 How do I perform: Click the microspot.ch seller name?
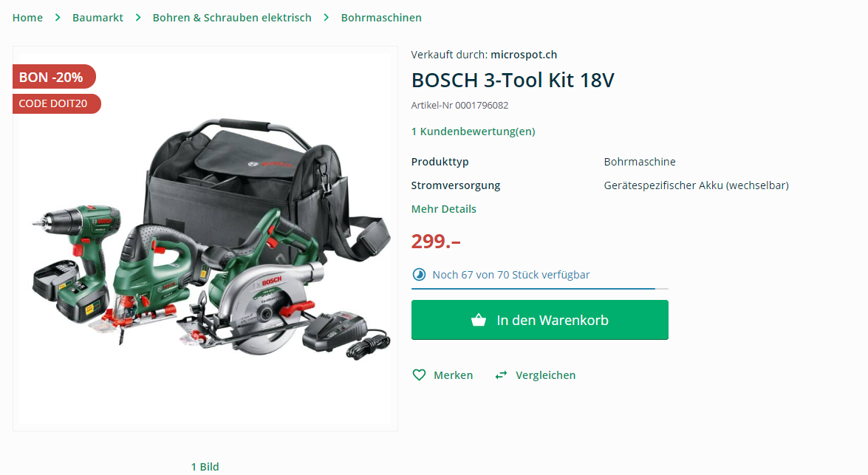[524, 55]
